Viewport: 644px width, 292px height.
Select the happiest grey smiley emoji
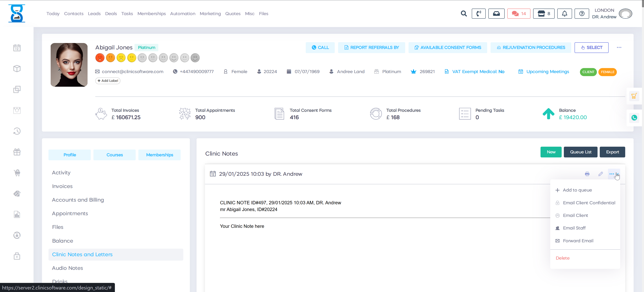pyautogui.click(x=195, y=58)
